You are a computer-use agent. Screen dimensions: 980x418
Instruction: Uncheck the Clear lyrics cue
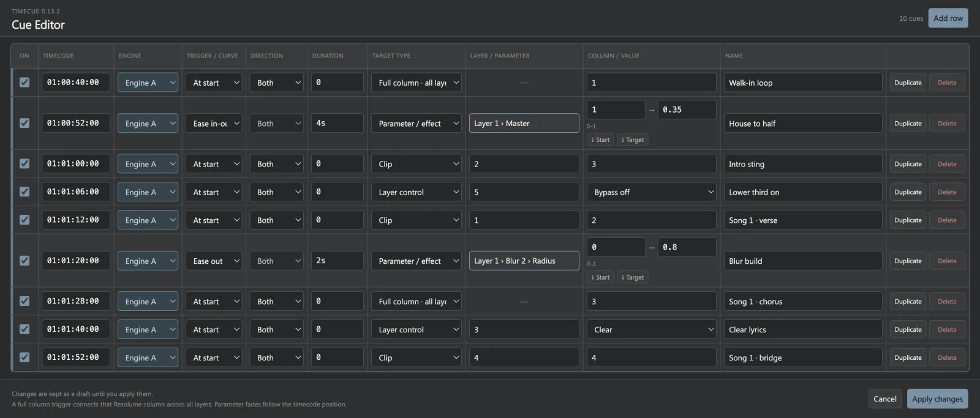pyautogui.click(x=24, y=329)
